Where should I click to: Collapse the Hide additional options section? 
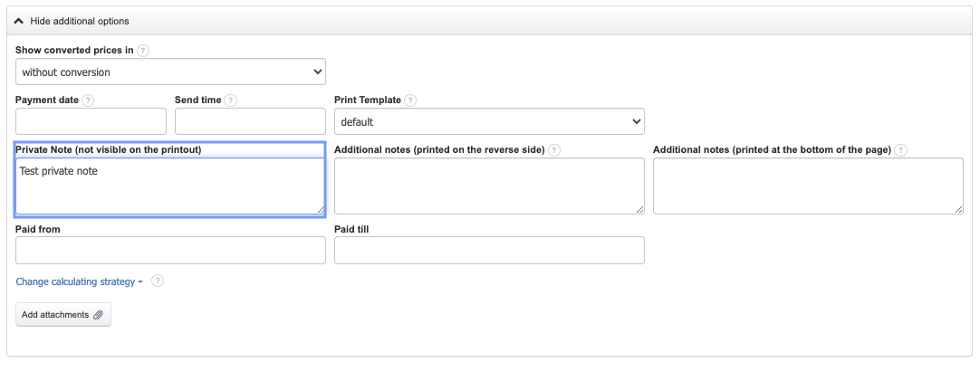(72, 21)
